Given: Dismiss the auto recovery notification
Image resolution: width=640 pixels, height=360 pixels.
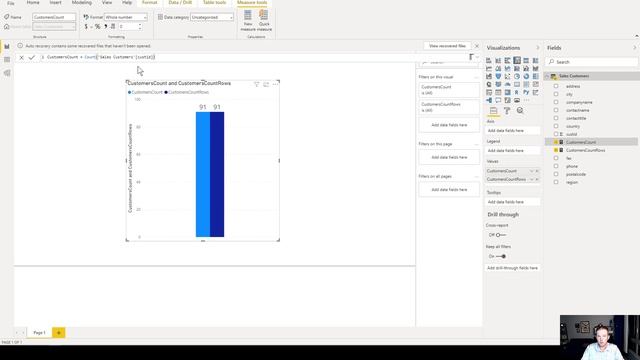Looking at the screenshot, I should (476, 46).
